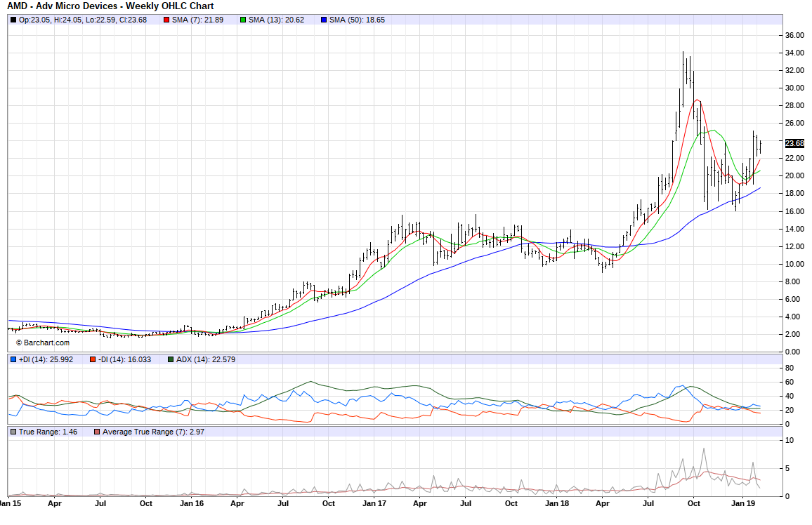
Task: Click the gray True Range legend swatch
Action: coord(13,432)
